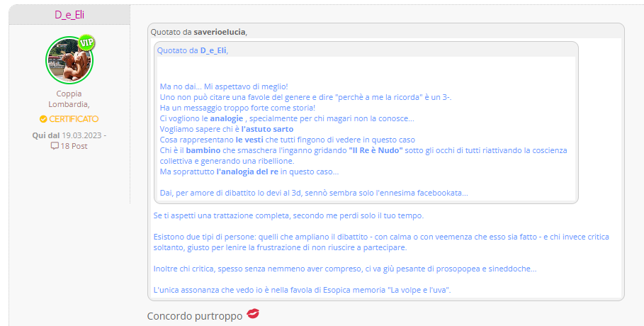
Task: Click the CERTIFICATO label
Action: tap(74, 119)
